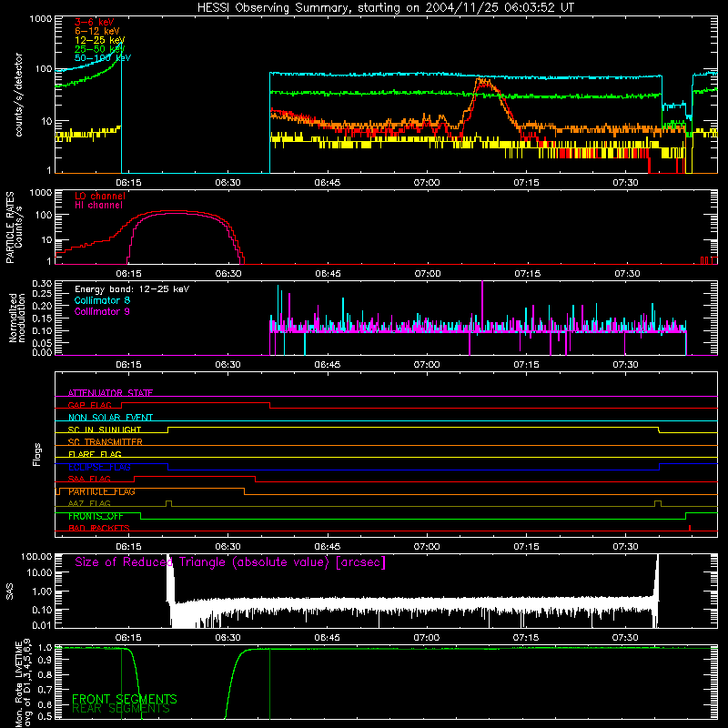Screen dimensions: 728x728
Task: Click the Flags axis label
Action: pos(37,454)
